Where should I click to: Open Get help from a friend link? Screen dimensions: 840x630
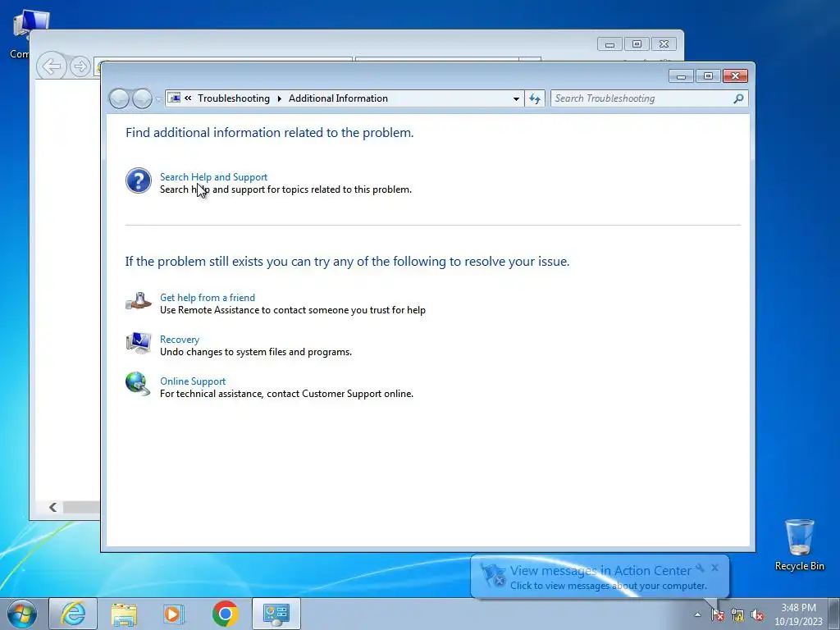[x=208, y=297]
